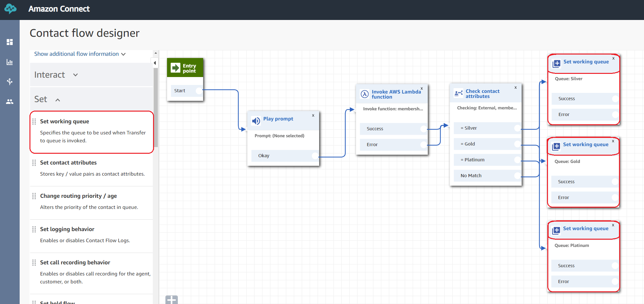Click the No Match branch connector
Image resolution: width=644 pixels, height=304 pixels.
click(x=518, y=176)
